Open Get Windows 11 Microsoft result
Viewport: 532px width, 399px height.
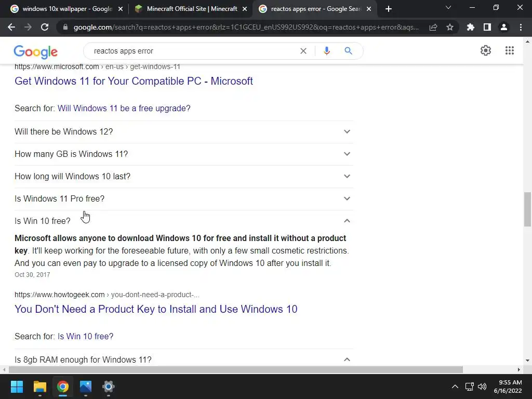tap(134, 81)
